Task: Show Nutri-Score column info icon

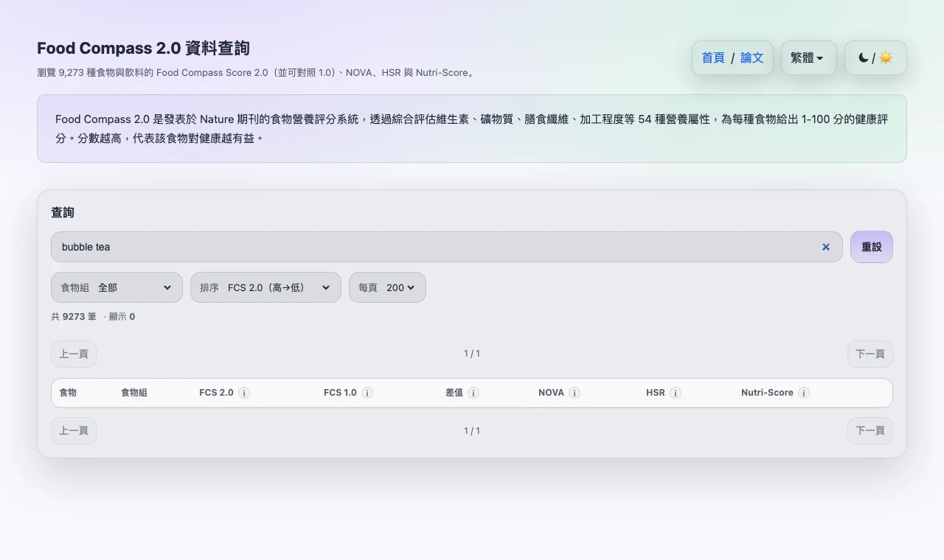Action: click(804, 393)
